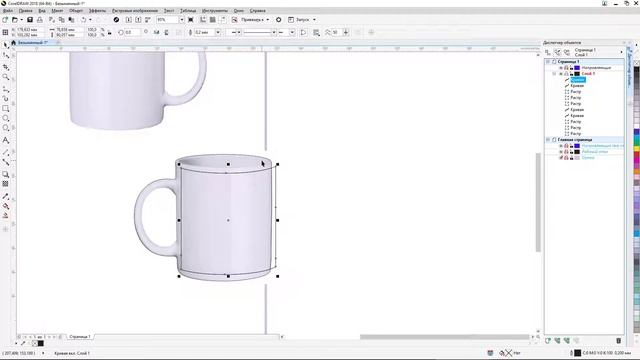
Task: Click the Save icon in the toolbar
Action: click(x=30, y=20)
